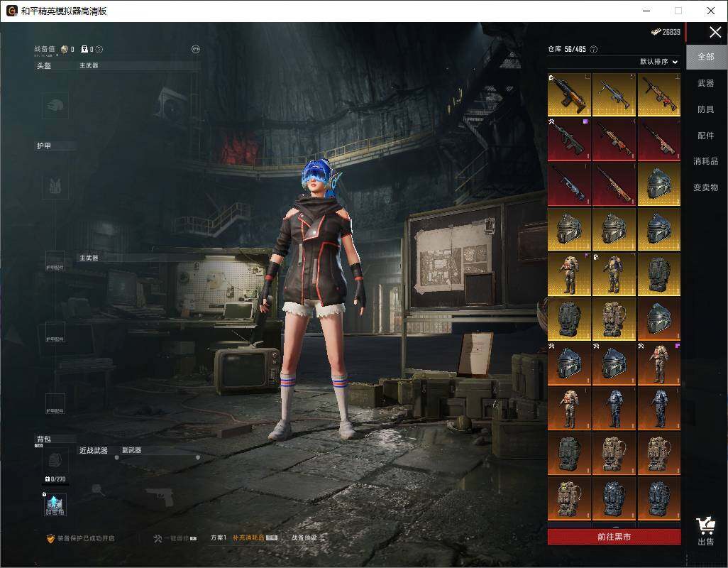Click the currency balance 26839 icon
Viewport: 728px width, 568px height.
tap(656, 32)
